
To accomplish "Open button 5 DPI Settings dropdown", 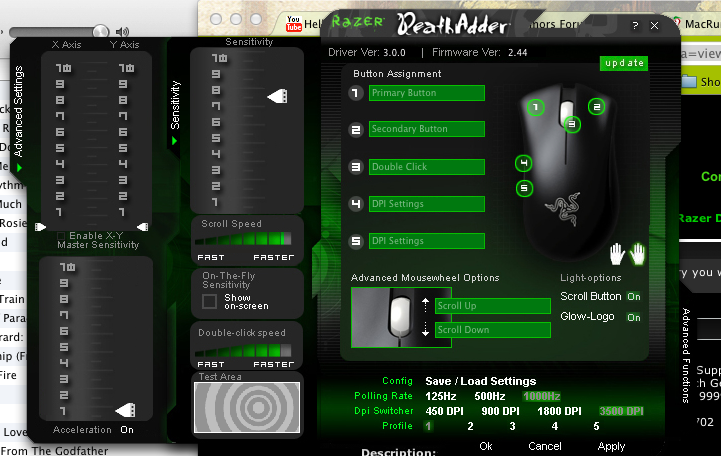I will click(x=427, y=241).
